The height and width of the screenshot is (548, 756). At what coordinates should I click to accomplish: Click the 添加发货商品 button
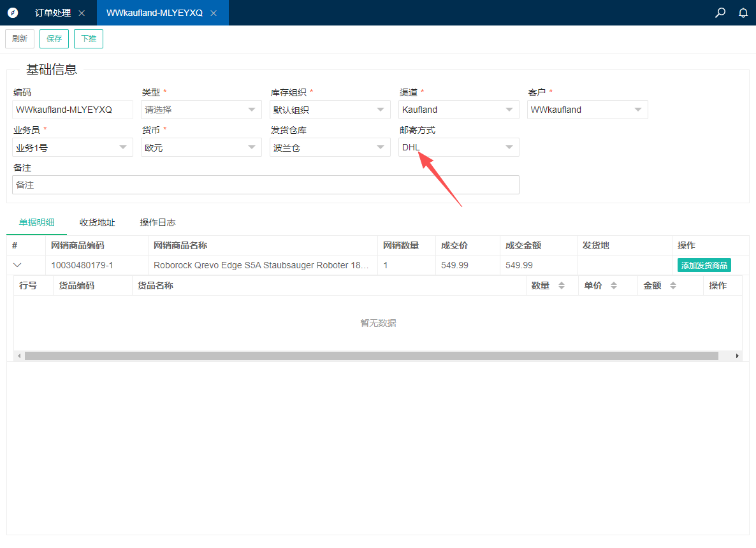pyautogui.click(x=704, y=265)
